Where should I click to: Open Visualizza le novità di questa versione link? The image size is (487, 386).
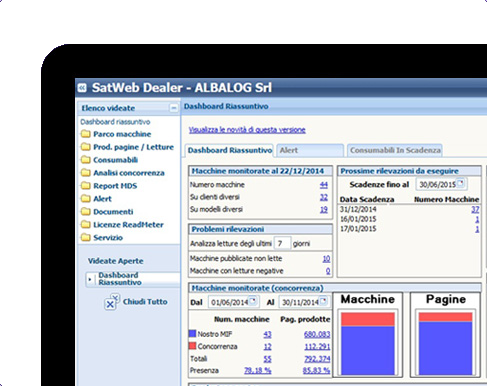247,130
